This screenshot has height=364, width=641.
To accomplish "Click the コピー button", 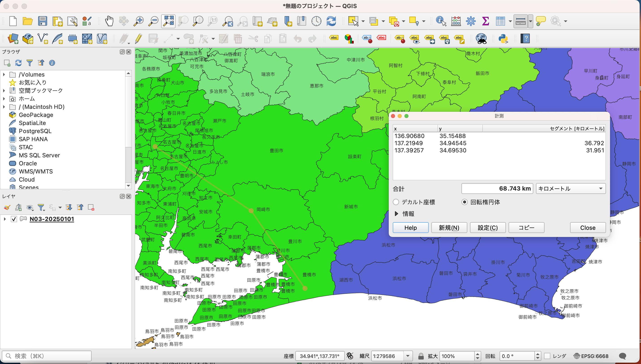I will click(x=526, y=228).
